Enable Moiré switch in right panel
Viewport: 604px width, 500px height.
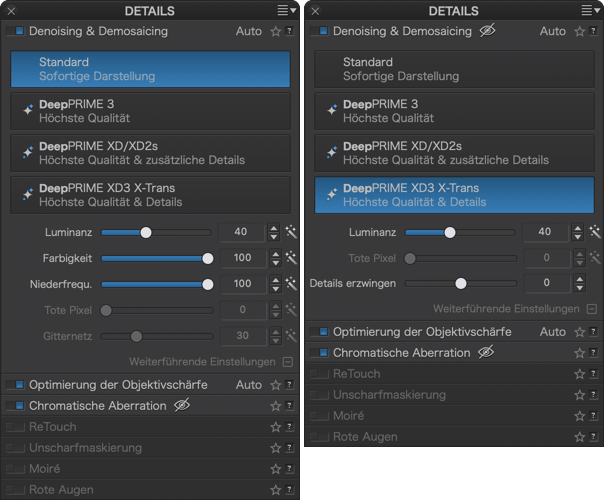[x=319, y=415]
